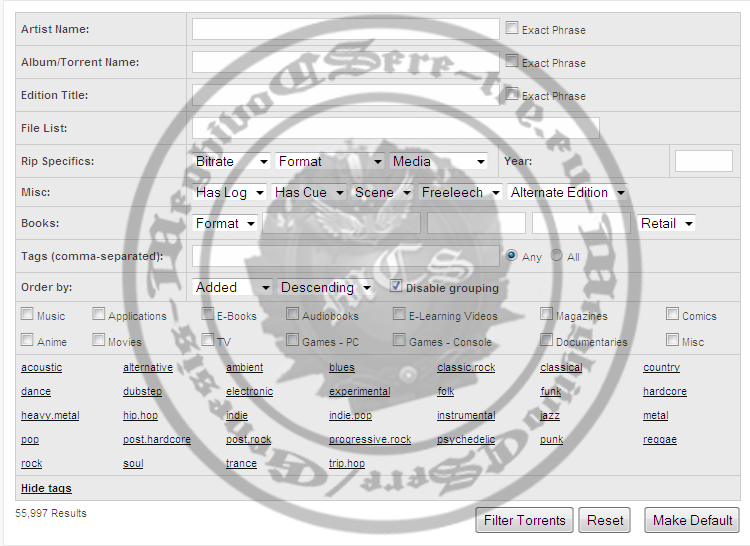The height and width of the screenshot is (546, 750).
Task: Check the E-Learning Videos checkbox
Action: coord(399,314)
